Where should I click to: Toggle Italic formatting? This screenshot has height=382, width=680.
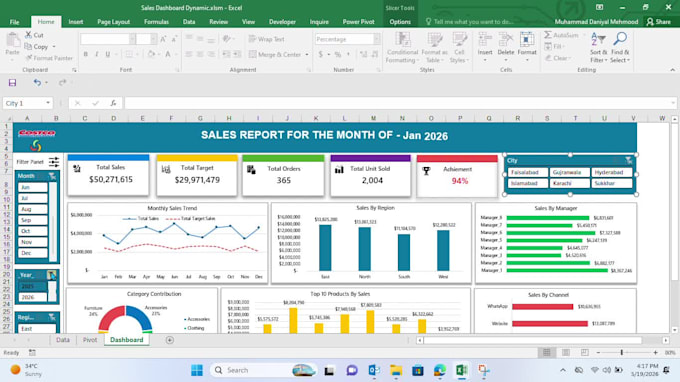point(96,54)
